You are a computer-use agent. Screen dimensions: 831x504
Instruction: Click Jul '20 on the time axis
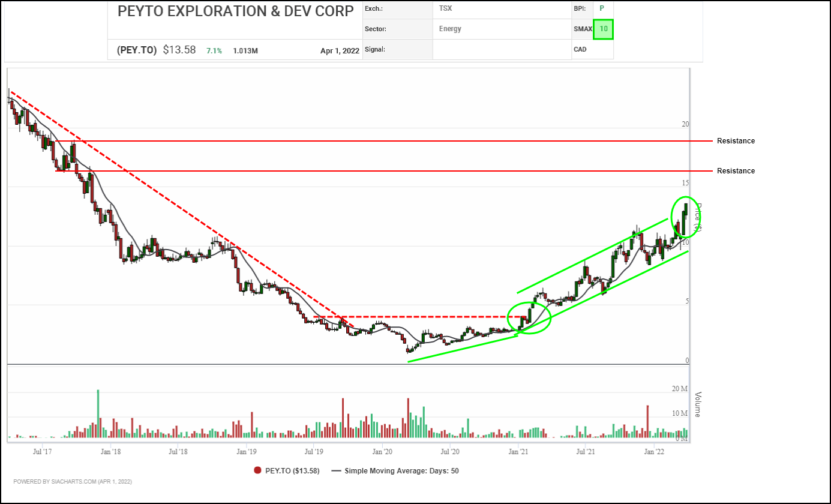450,451
